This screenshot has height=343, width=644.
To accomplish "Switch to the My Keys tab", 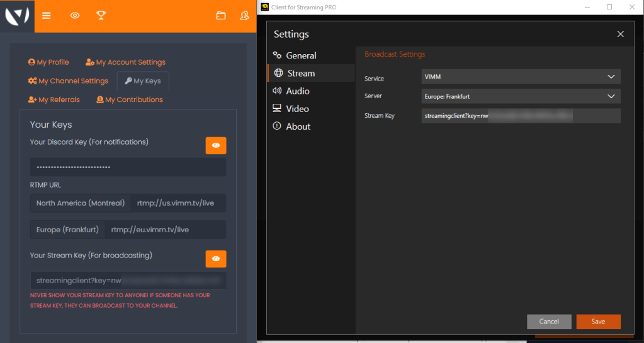I will pos(143,81).
